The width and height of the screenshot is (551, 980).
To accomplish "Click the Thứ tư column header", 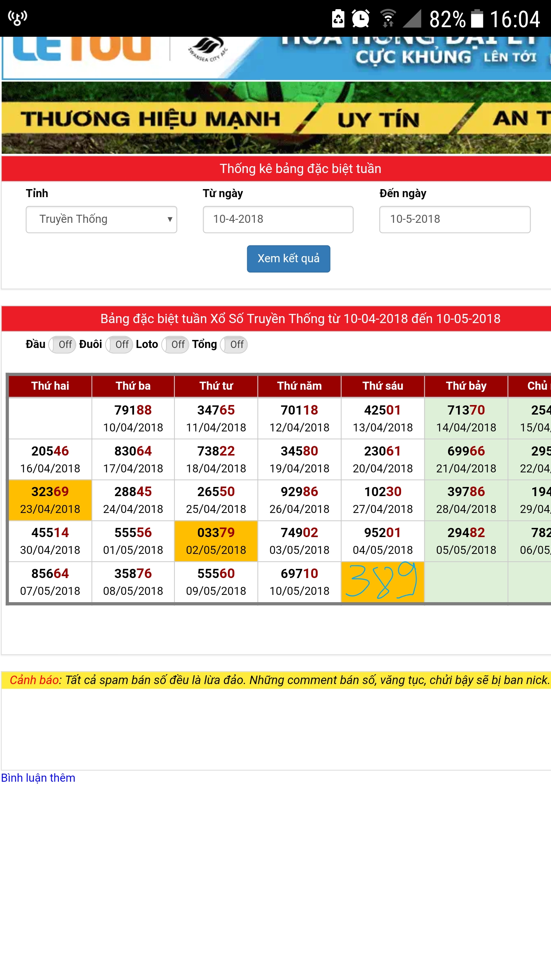I will (x=216, y=386).
